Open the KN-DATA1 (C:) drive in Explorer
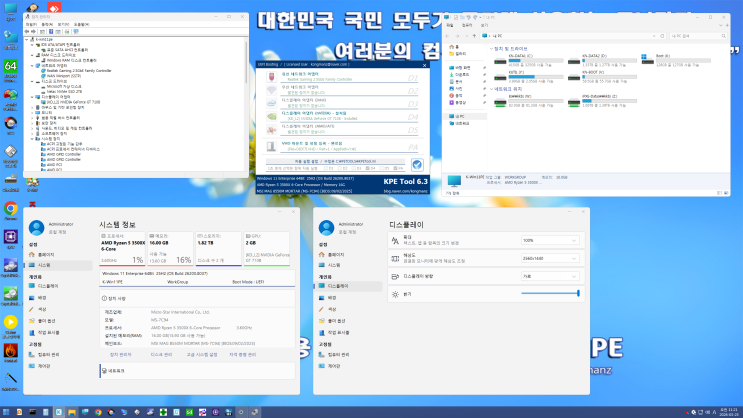 click(528, 60)
